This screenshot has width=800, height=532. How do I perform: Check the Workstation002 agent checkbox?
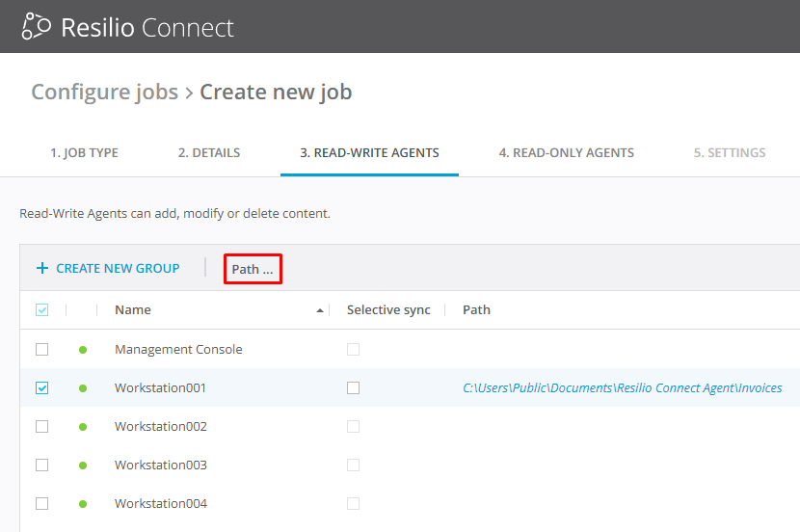point(41,427)
